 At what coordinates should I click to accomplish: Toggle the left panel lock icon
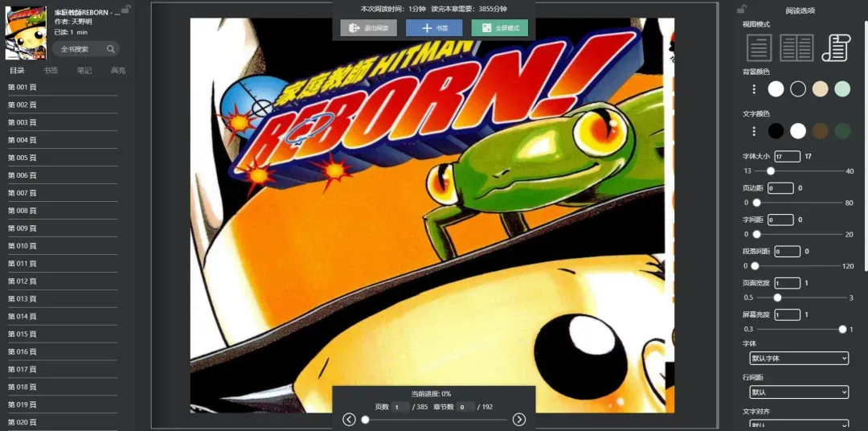(x=126, y=8)
